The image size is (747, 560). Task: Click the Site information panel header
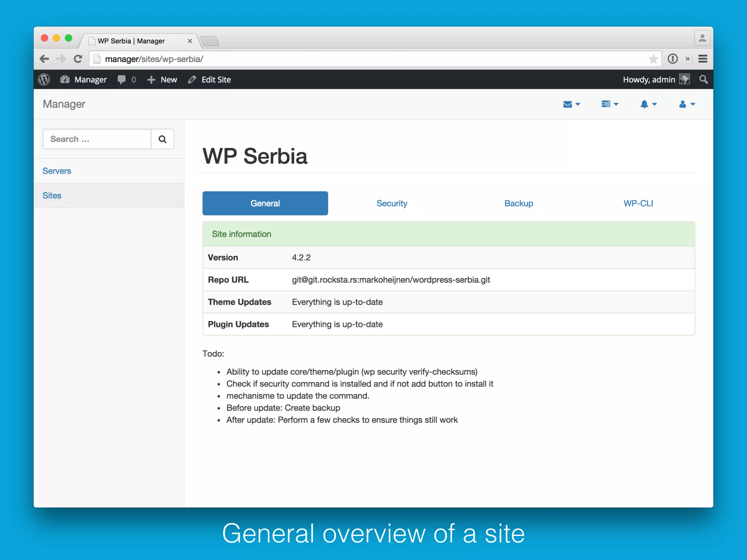[449, 234]
